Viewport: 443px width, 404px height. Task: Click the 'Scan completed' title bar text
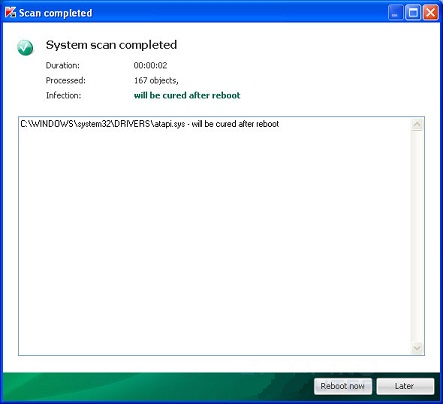56,13
